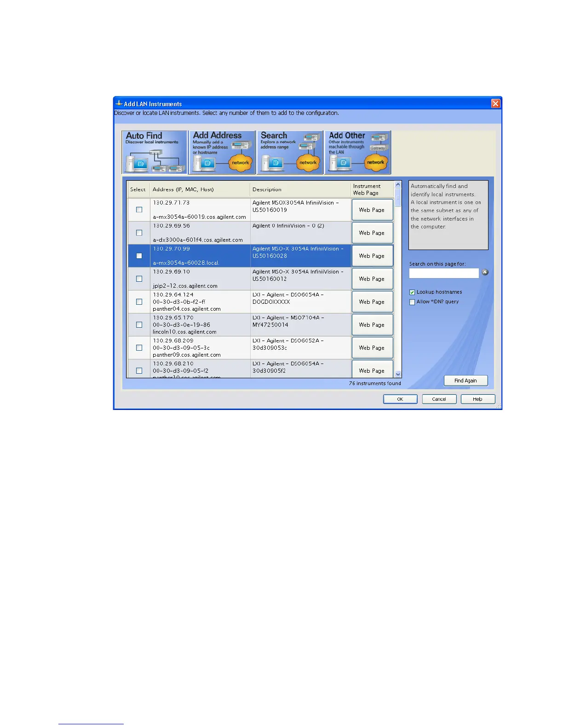Viewport: 563px width, 728px height.
Task: Select the panther09.cos.agilent.com checkbox
Action: click(x=139, y=347)
